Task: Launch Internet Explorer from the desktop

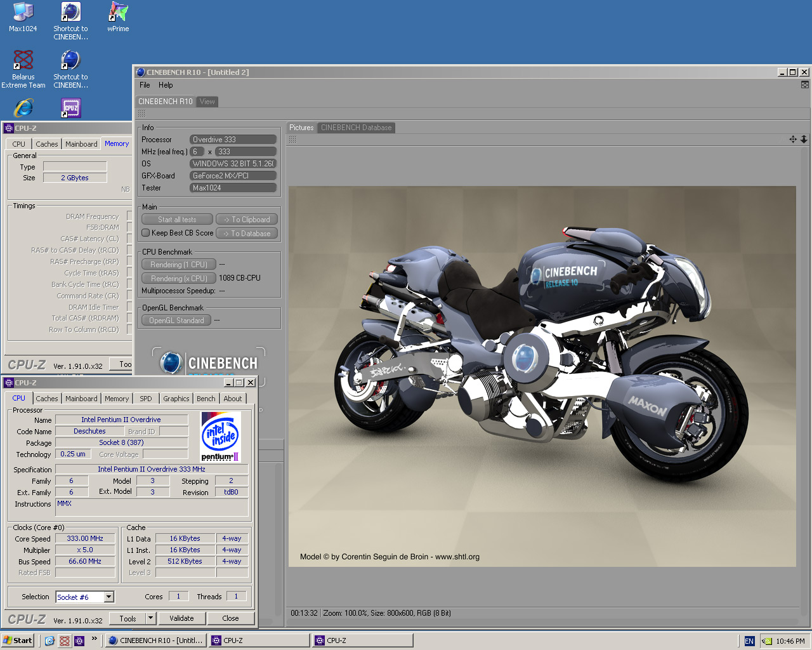Action: [x=23, y=108]
